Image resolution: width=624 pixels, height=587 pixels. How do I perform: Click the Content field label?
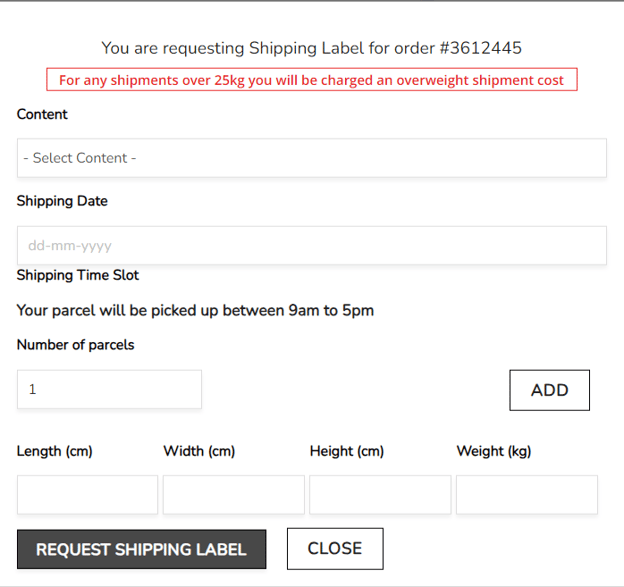(42, 114)
